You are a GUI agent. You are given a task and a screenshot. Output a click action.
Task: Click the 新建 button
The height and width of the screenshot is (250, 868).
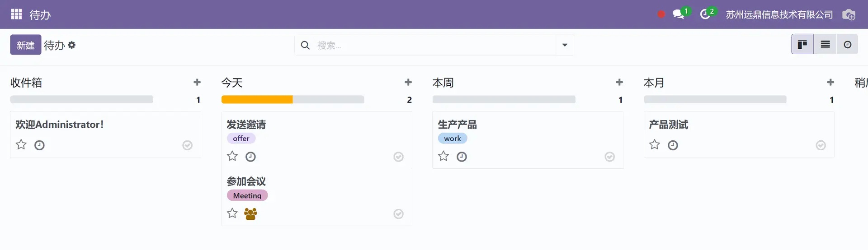coord(26,45)
